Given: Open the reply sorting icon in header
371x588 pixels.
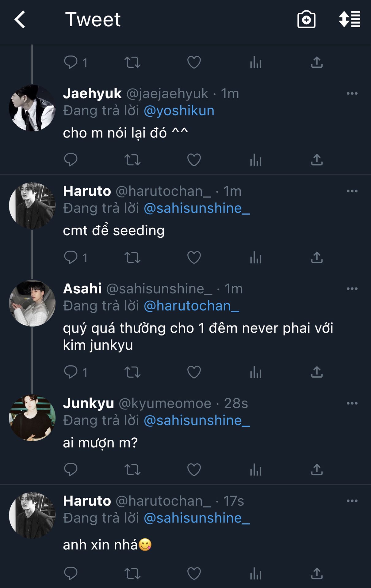Looking at the screenshot, I should [350, 20].
